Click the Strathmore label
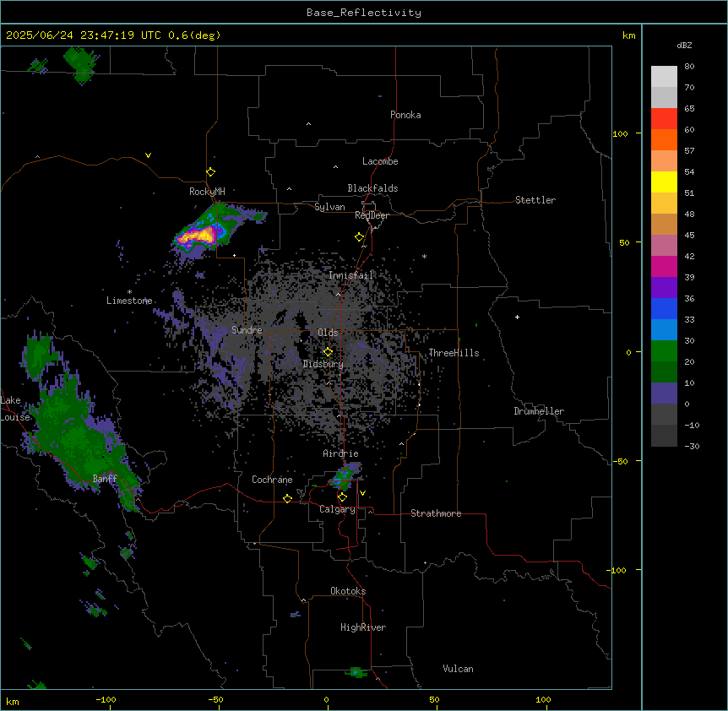 click(x=436, y=513)
